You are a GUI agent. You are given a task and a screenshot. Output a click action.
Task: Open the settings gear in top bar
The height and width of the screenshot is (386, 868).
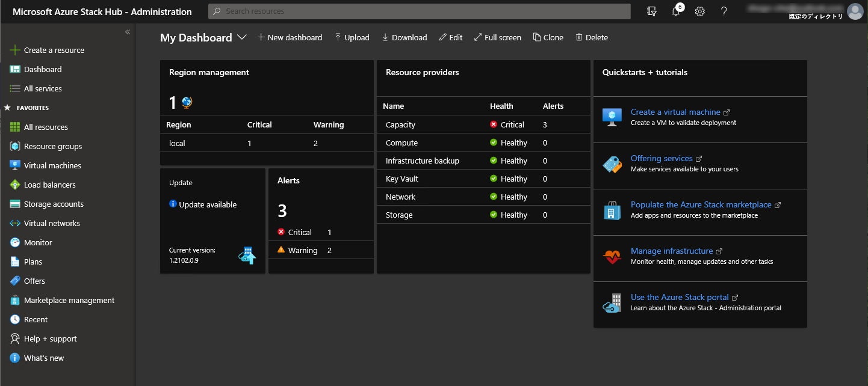pos(699,11)
